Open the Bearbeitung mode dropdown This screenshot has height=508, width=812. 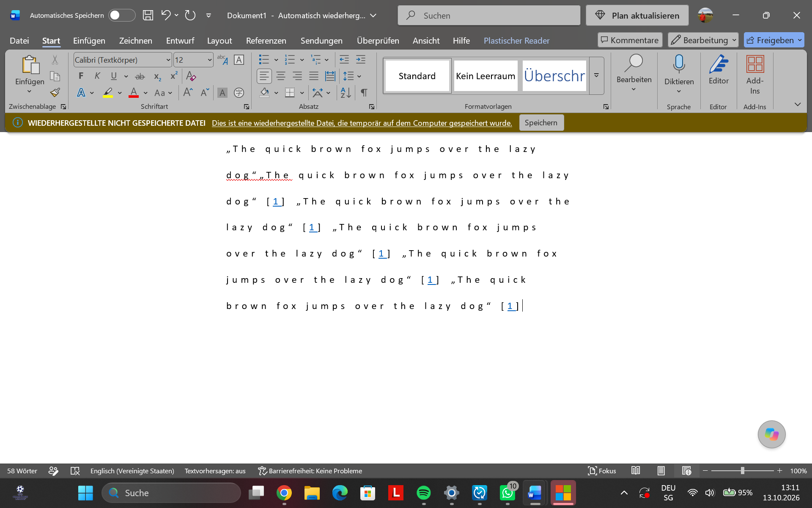pos(703,40)
